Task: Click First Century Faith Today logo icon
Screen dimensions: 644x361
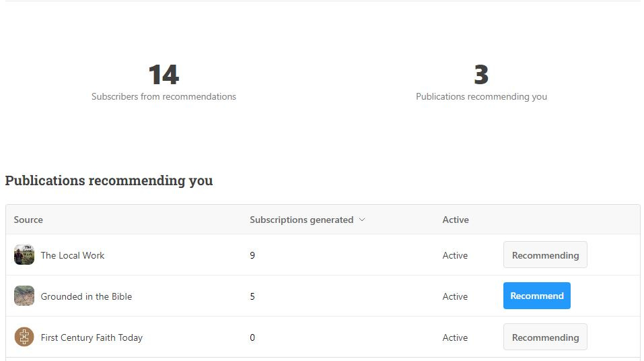Action: click(x=24, y=337)
